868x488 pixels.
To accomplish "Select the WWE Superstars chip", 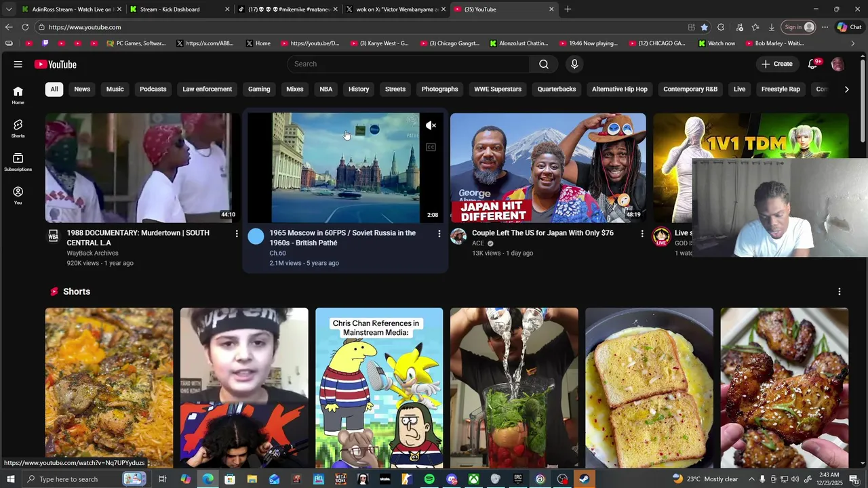I will point(498,89).
